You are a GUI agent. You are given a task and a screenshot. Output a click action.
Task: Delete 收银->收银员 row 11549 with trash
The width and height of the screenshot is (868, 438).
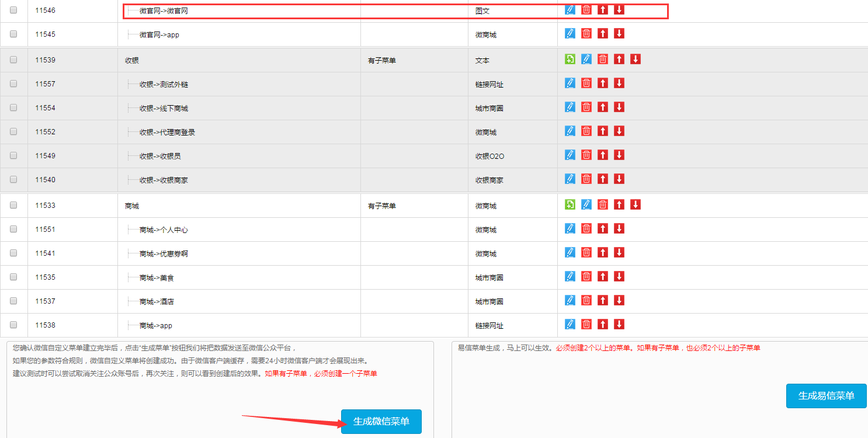[x=586, y=155]
